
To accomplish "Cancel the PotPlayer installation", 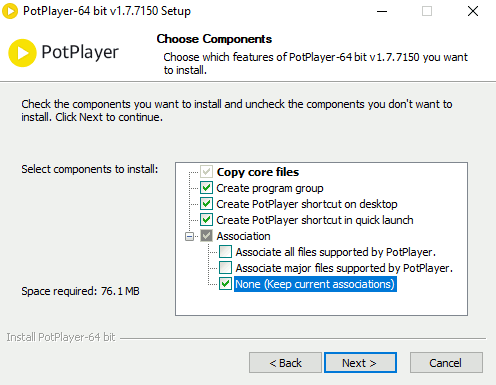I will tap(446, 363).
